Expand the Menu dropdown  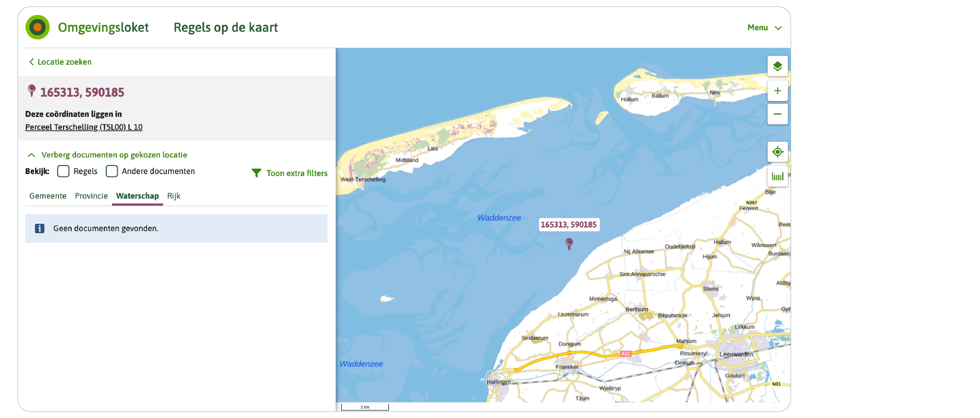coord(764,28)
